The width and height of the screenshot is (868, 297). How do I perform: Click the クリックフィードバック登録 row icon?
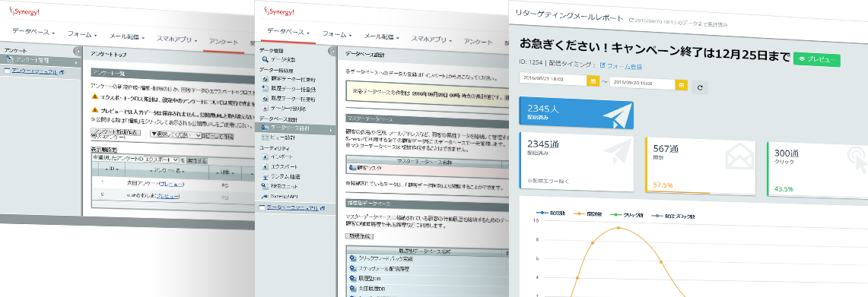click(x=353, y=258)
